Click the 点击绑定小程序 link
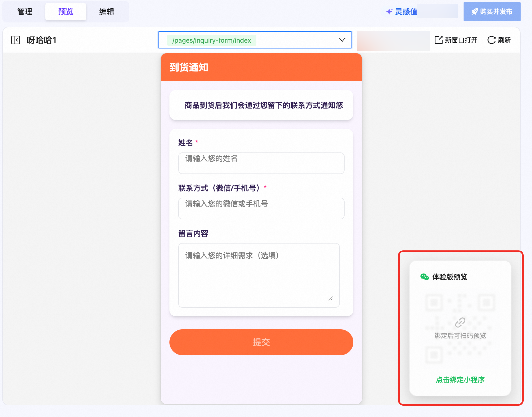 coord(460,380)
